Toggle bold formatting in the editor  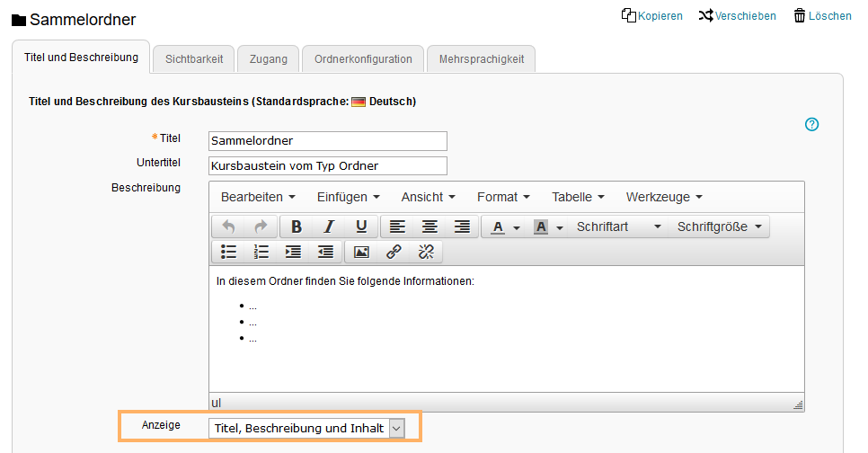pos(296,226)
